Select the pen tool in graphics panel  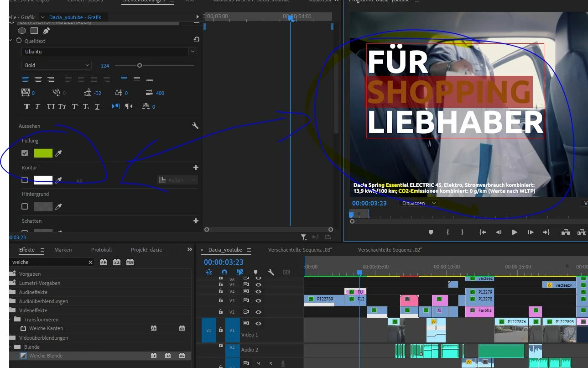tap(47, 31)
